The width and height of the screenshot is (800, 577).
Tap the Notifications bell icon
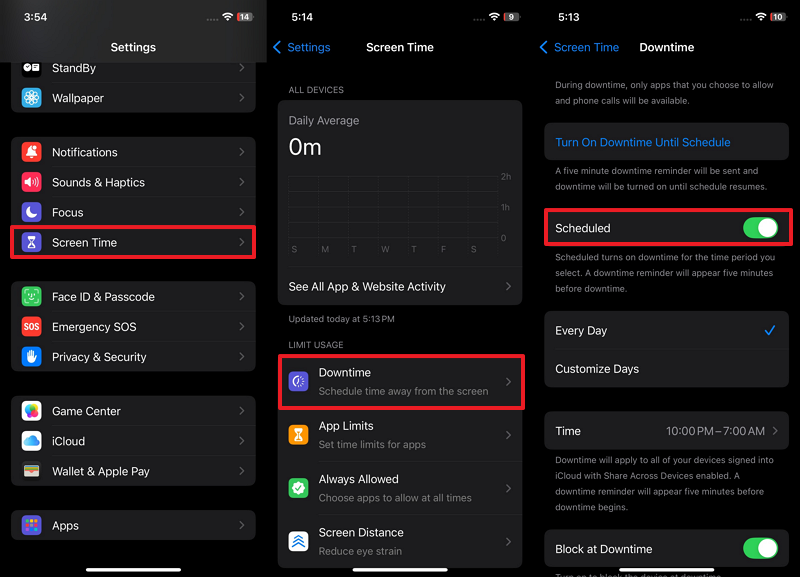pyautogui.click(x=31, y=152)
